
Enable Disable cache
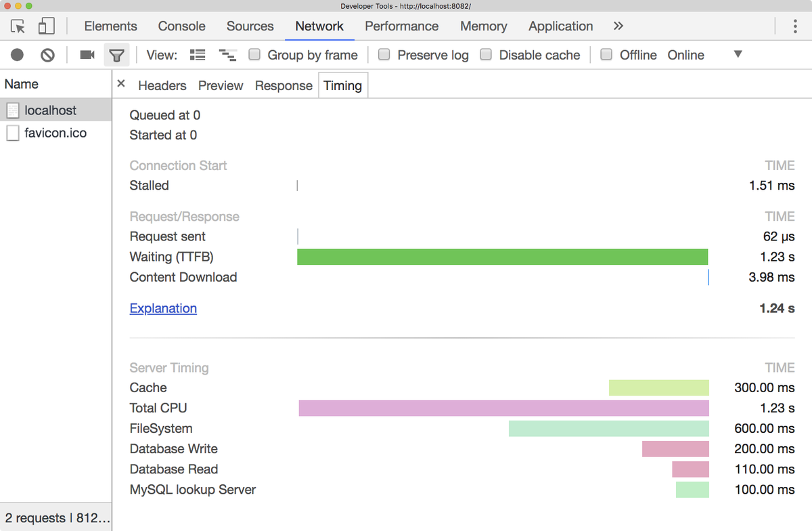pos(486,55)
